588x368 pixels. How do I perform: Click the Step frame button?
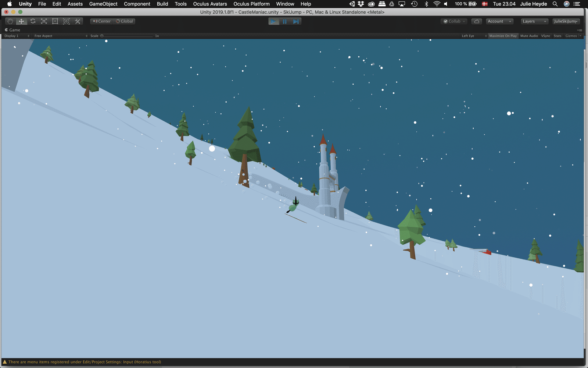296,21
